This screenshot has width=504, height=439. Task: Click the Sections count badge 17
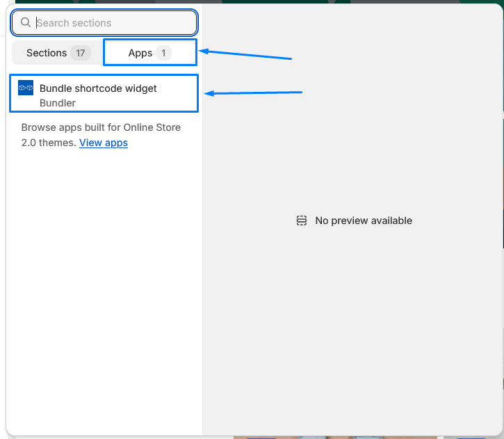click(81, 53)
